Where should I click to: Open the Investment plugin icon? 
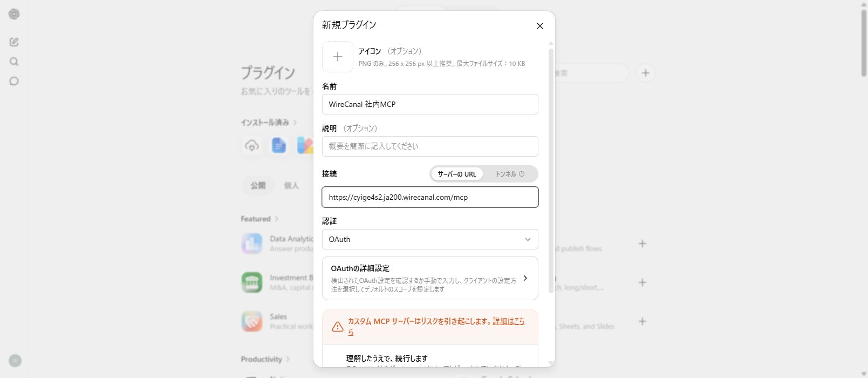tap(252, 282)
